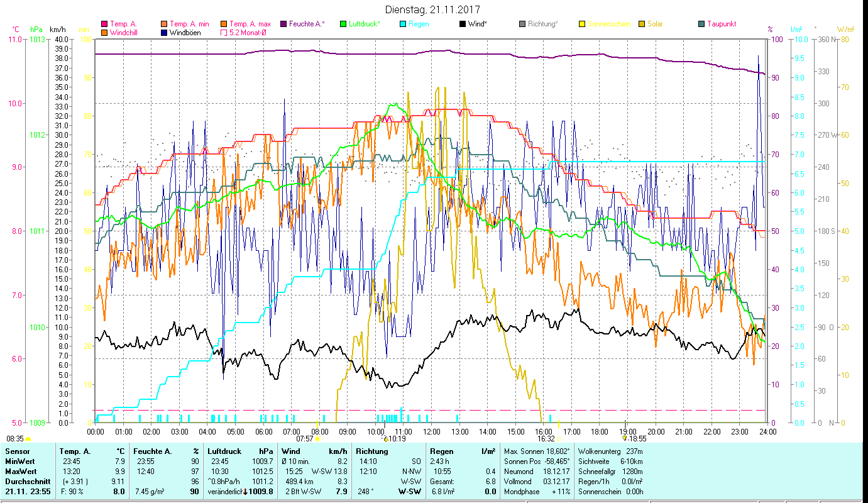This screenshot has height=503, width=868.
Task: Click the Gesamt: rain total label
Action: (x=443, y=482)
